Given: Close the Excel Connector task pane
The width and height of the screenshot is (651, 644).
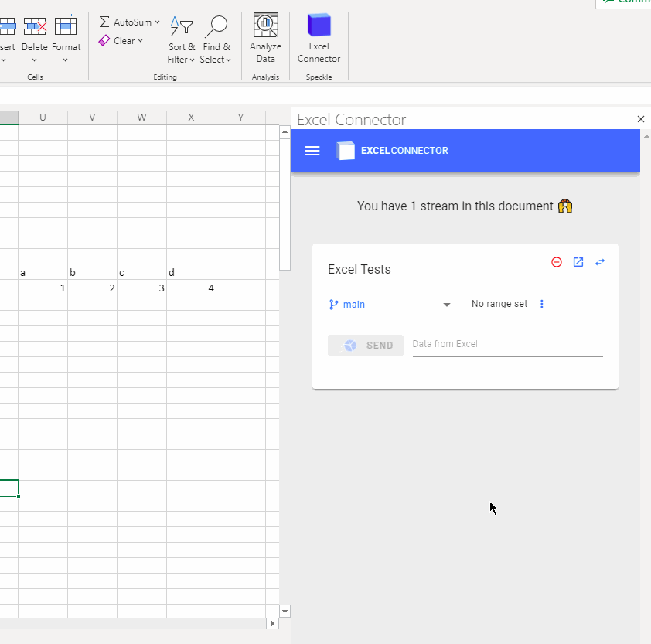Looking at the screenshot, I should [641, 119].
